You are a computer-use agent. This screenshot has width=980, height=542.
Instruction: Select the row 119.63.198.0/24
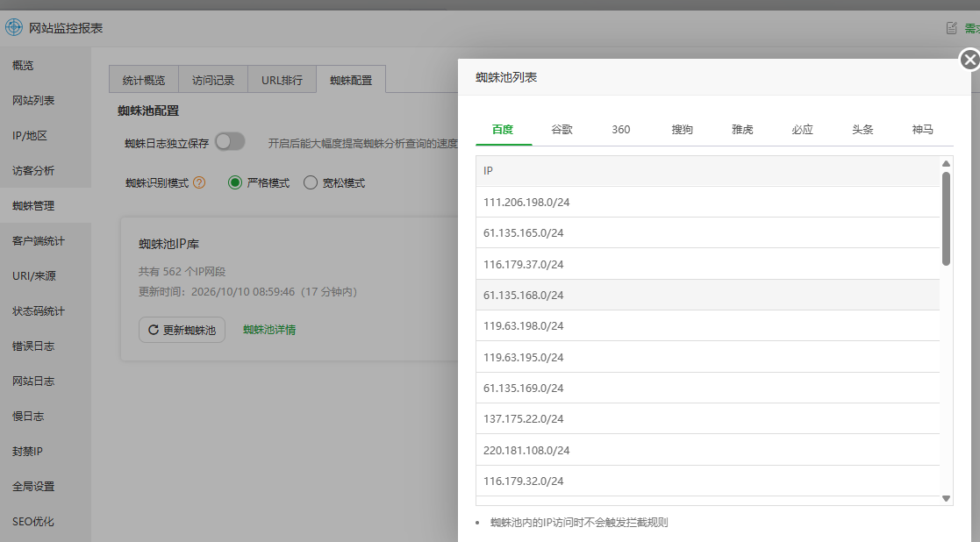pyautogui.click(x=708, y=326)
